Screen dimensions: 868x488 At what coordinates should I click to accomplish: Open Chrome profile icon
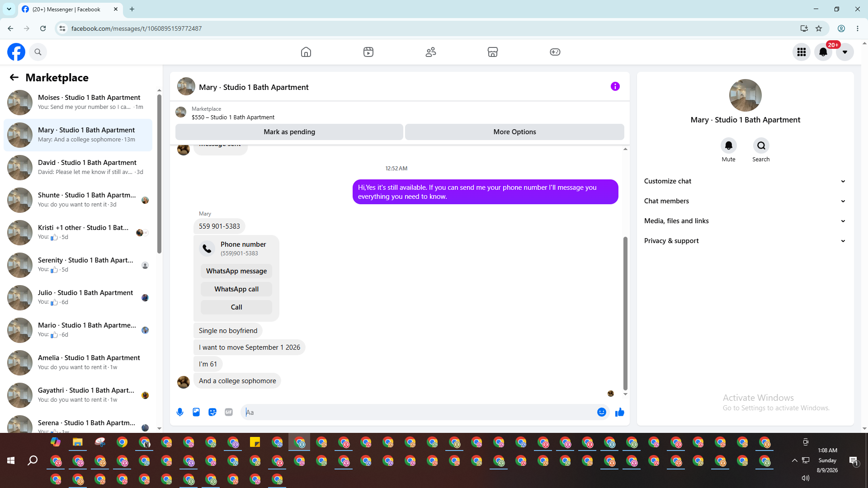pos(841,28)
